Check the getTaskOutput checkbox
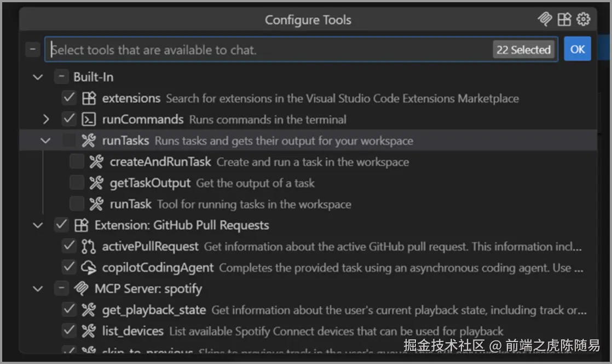This screenshot has height=364, width=612. [x=77, y=183]
